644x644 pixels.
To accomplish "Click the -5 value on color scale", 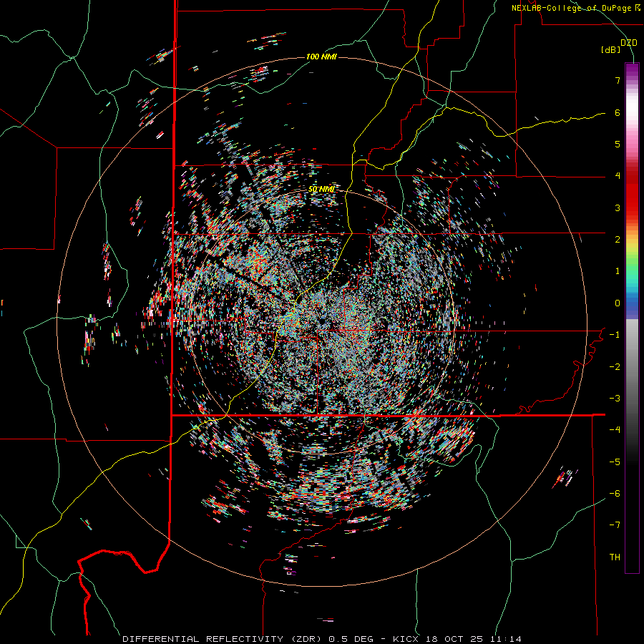I will pos(615,462).
